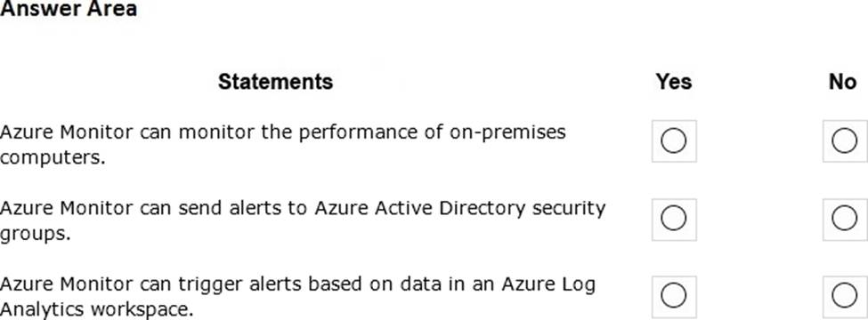The height and width of the screenshot is (320, 868).
Task: Mark No for Log Analytics workspace alerts statement
Action: click(844, 296)
